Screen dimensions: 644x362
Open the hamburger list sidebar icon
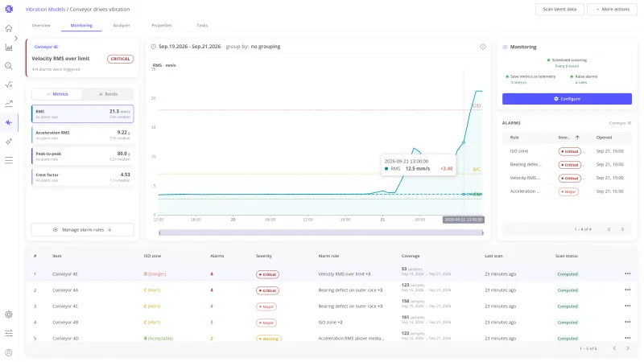(x=9, y=160)
